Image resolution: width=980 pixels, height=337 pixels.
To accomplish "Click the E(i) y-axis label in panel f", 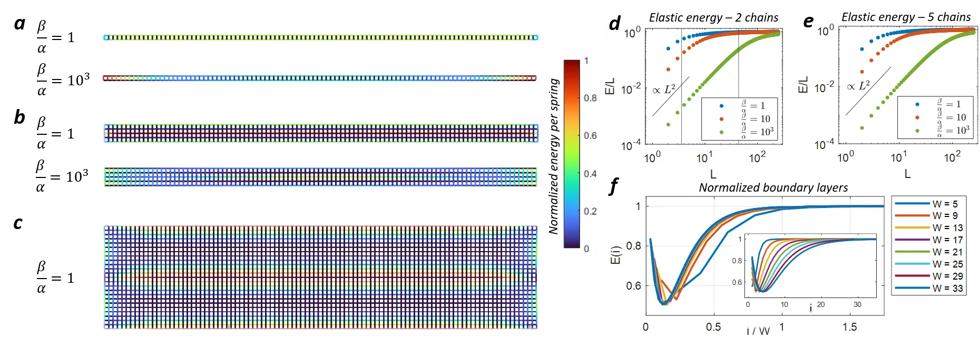I will point(616,255).
